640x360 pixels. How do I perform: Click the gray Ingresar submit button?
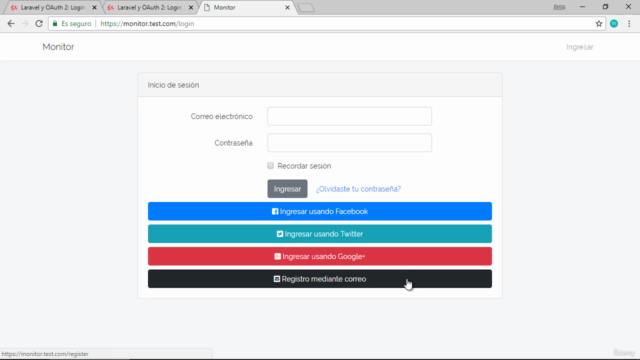287,189
